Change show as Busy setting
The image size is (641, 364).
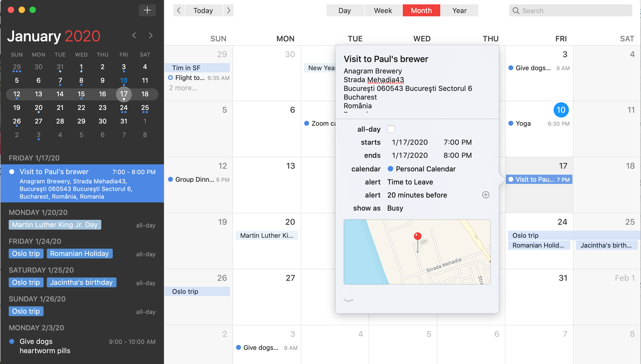pyautogui.click(x=395, y=208)
